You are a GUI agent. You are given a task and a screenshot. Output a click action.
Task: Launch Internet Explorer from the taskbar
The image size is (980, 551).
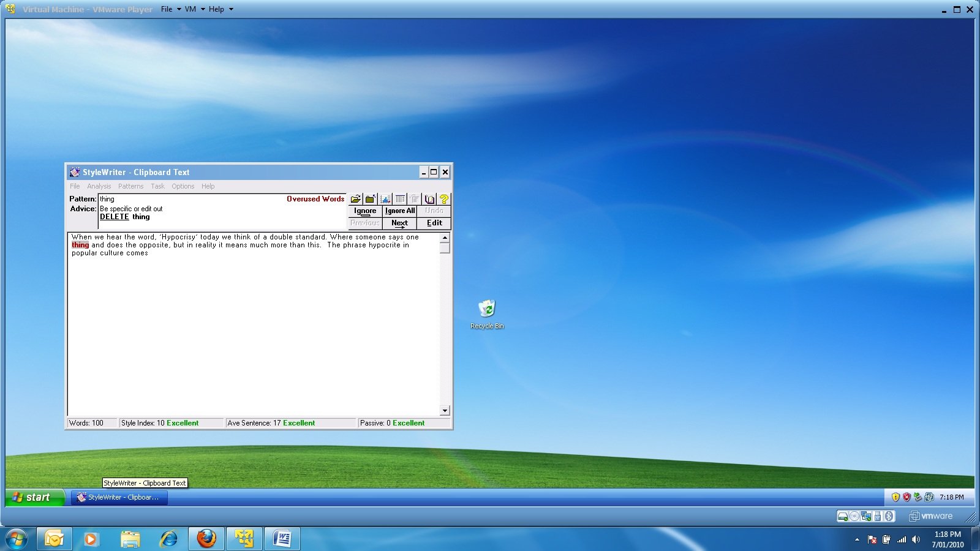tap(168, 539)
